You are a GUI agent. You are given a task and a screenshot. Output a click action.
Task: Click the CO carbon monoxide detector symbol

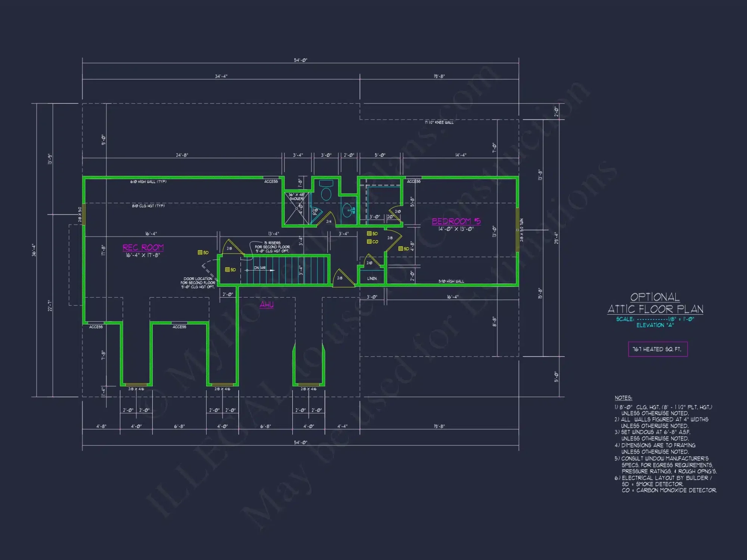click(369, 242)
